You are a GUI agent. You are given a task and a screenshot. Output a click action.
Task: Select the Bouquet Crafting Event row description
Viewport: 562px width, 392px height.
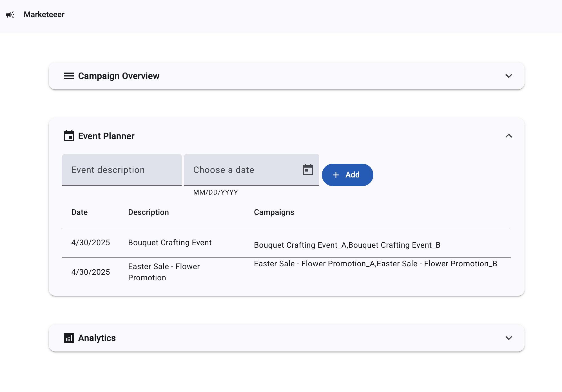(x=170, y=243)
